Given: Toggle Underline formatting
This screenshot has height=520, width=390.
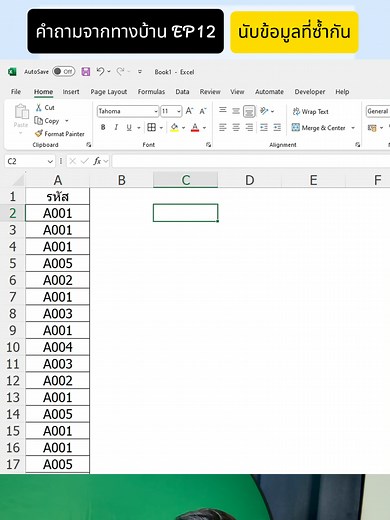Looking at the screenshot, I should coord(129,127).
